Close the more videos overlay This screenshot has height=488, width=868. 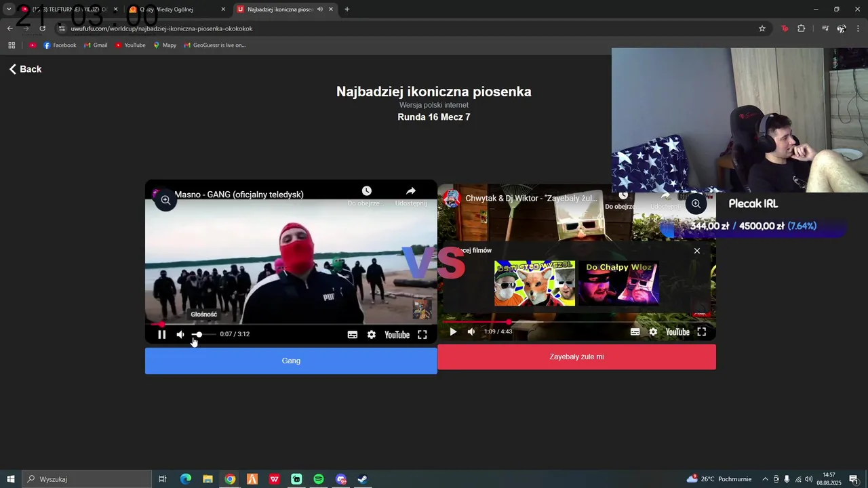(696, 251)
